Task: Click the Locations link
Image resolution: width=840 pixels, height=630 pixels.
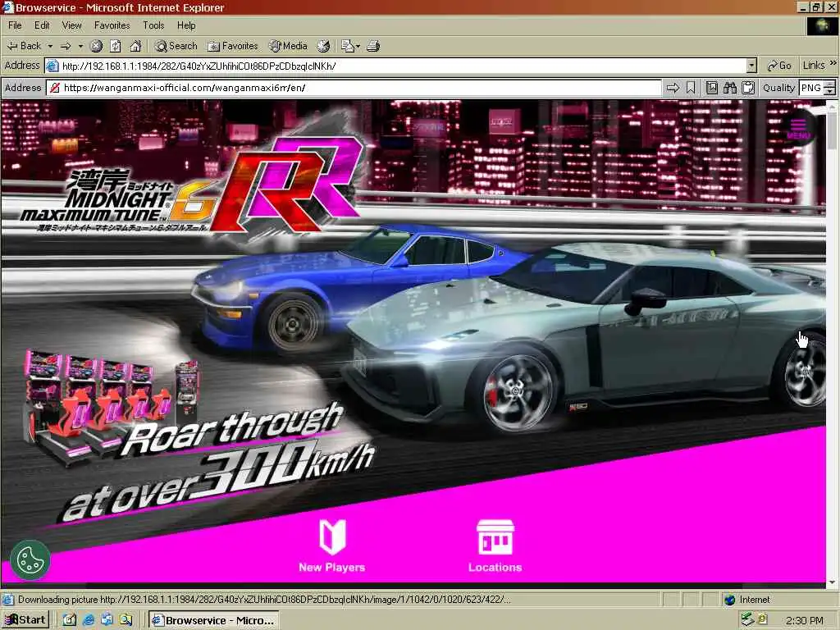Action: 495,568
